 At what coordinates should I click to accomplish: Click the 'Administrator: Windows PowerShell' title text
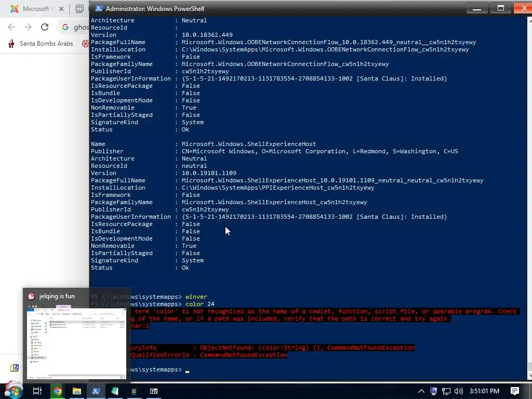[155, 9]
